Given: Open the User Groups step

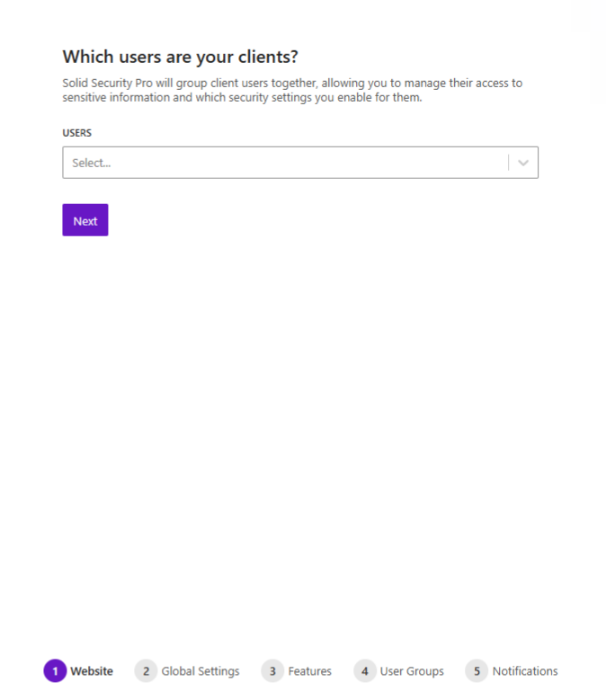Looking at the screenshot, I should (412, 671).
